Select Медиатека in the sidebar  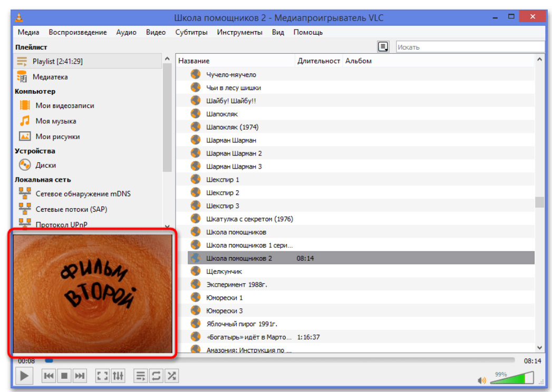click(x=50, y=77)
